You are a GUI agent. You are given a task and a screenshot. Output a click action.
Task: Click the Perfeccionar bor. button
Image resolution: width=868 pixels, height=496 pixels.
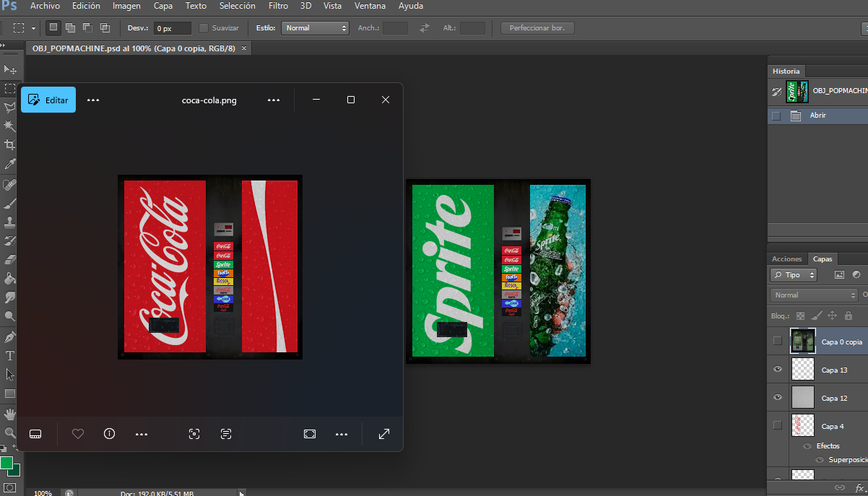(537, 28)
